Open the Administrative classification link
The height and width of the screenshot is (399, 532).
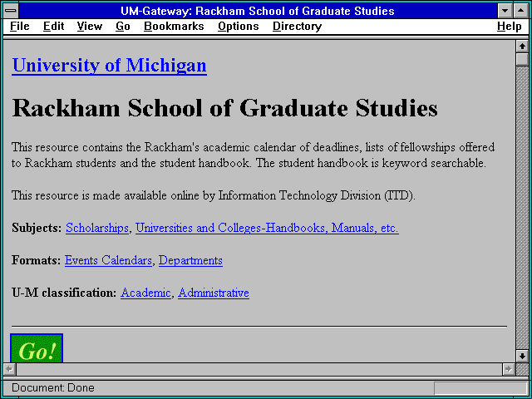214,293
